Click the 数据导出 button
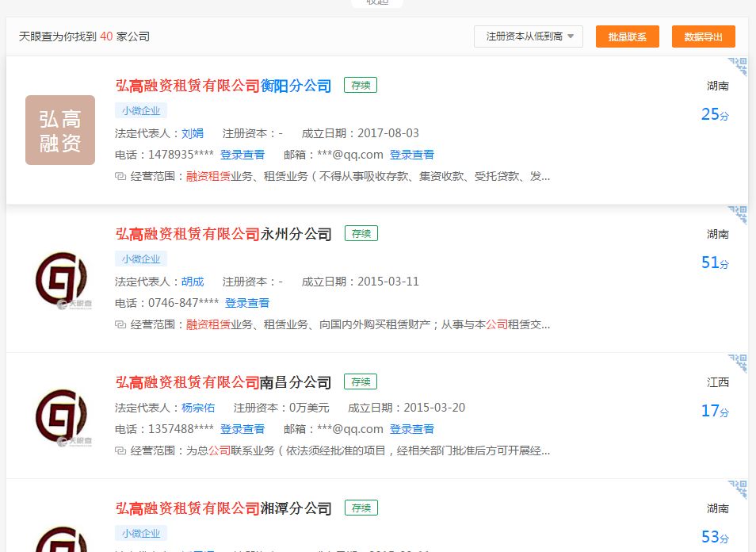Viewport: 756px width, 552px height. click(704, 36)
